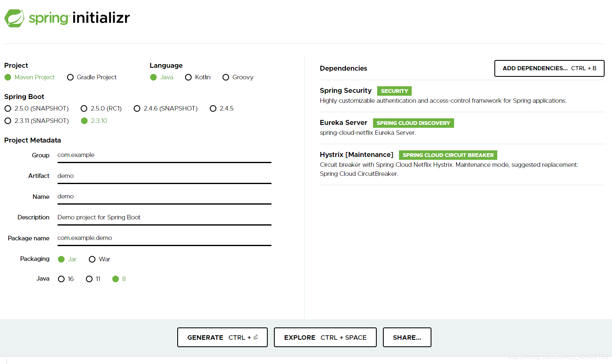Pick Java version 11
The height and width of the screenshot is (364, 612).
(93, 279)
